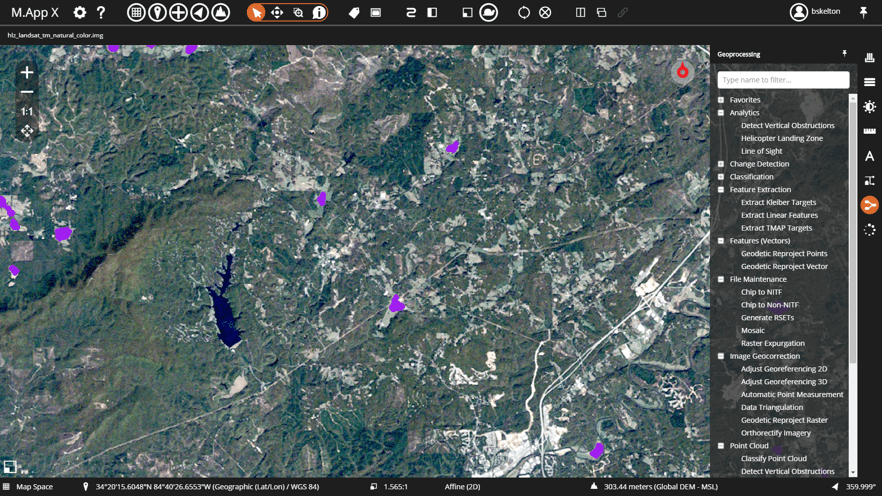Viewport: 882px width, 496px height.
Task: Select the info identify tool
Action: [x=319, y=12]
